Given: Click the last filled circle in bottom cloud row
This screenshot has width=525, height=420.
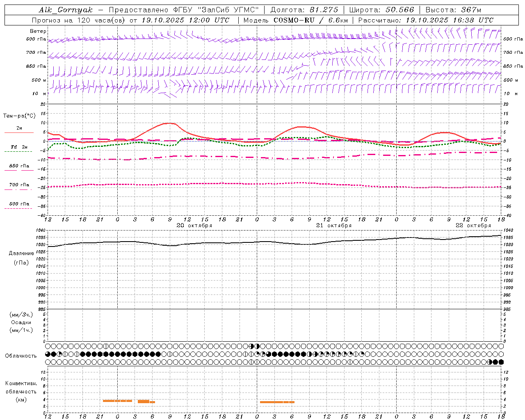Looking at the screenshot, I should tap(501, 362).
